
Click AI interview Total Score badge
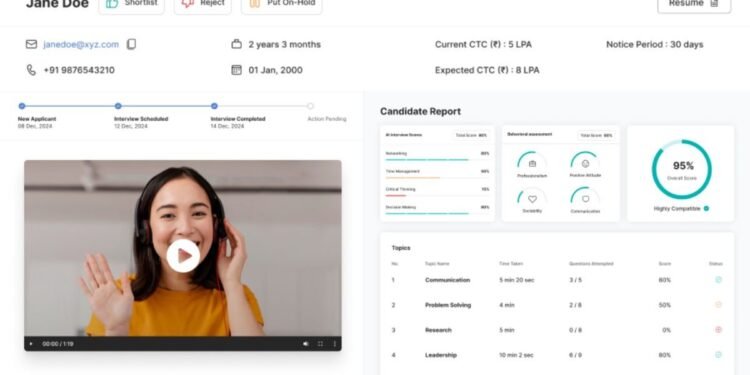pyautogui.click(x=471, y=135)
